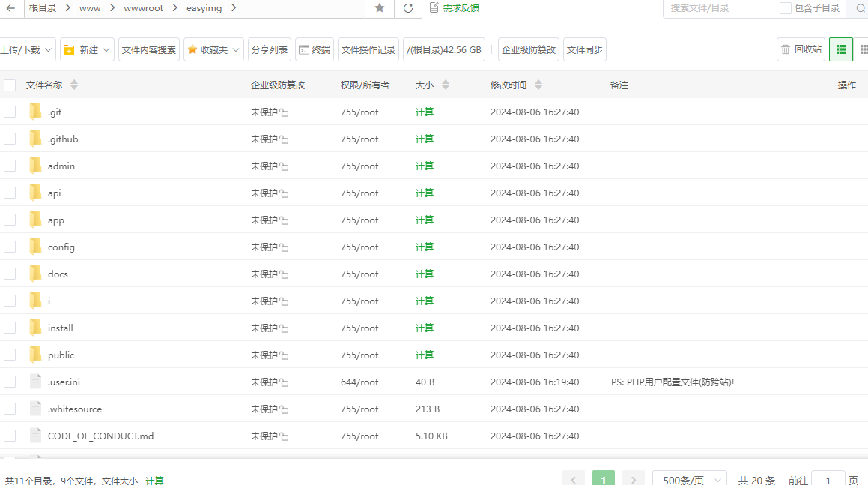The width and height of the screenshot is (868, 485).
Task: Toggle the select-all checkbox in header
Action: pyautogui.click(x=10, y=85)
